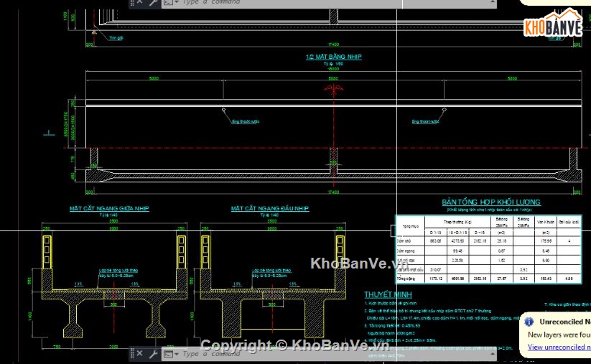Click the '9.90' formwork cell

[545, 261]
